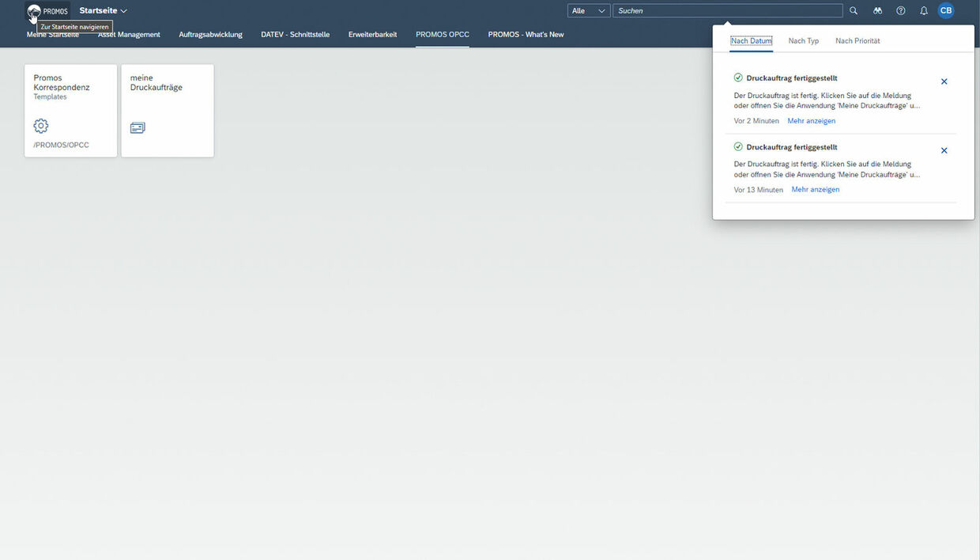
Task: Click the binoculars icon in the header
Action: pos(877,11)
